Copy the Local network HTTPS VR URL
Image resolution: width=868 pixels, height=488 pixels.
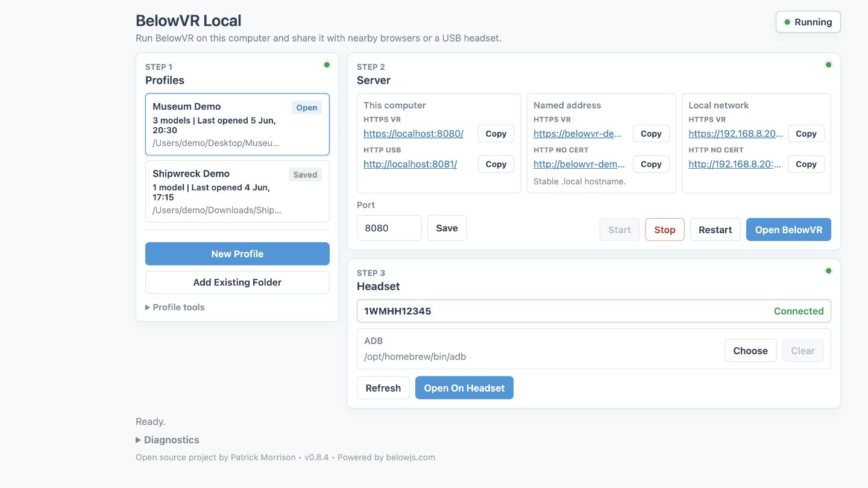(806, 134)
